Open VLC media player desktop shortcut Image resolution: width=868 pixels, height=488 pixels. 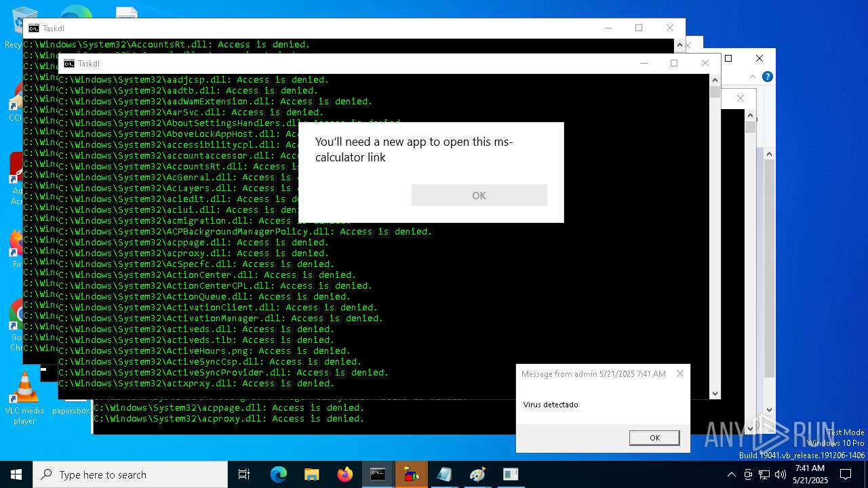click(x=24, y=399)
